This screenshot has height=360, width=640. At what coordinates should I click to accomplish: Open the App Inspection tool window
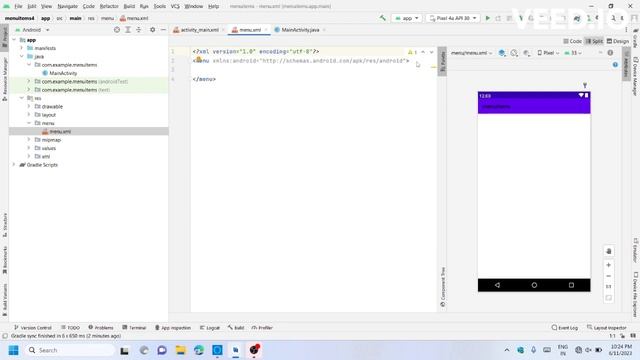coord(173,328)
